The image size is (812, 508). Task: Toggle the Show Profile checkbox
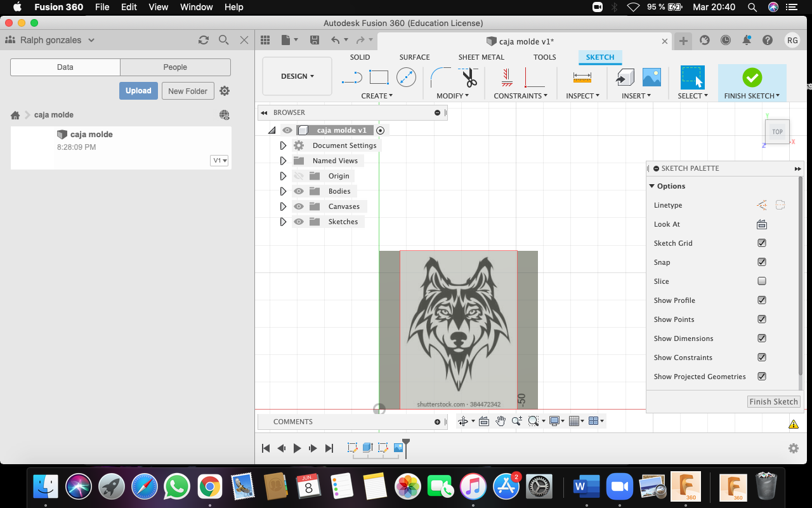[x=762, y=300]
